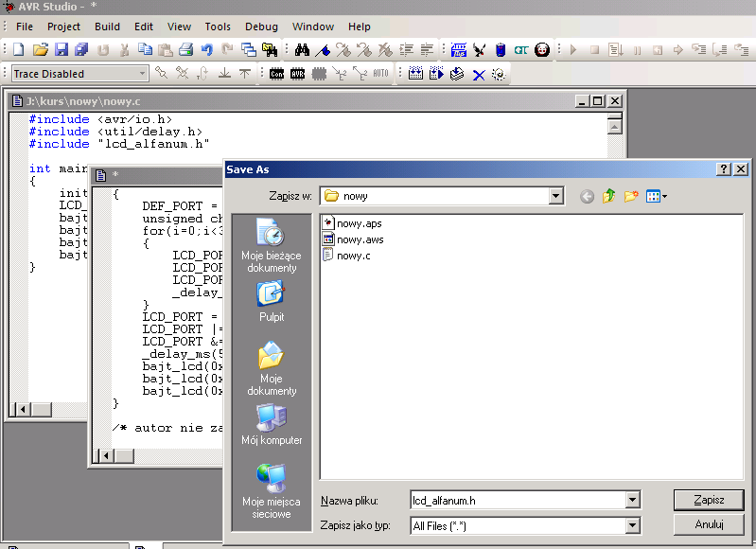Create new folder in Save As dialog
The height and width of the screenshot is (549, 756).
point(630,196)
